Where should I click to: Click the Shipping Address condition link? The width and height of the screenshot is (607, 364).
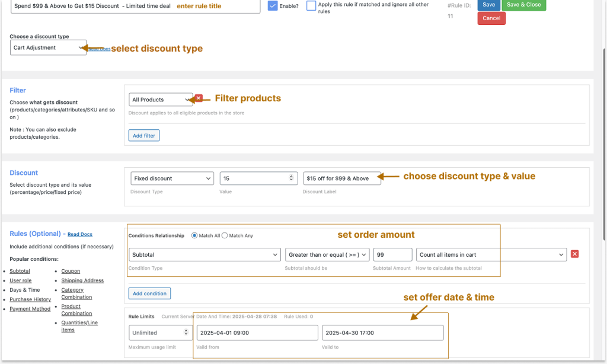[x=82, y=280]
